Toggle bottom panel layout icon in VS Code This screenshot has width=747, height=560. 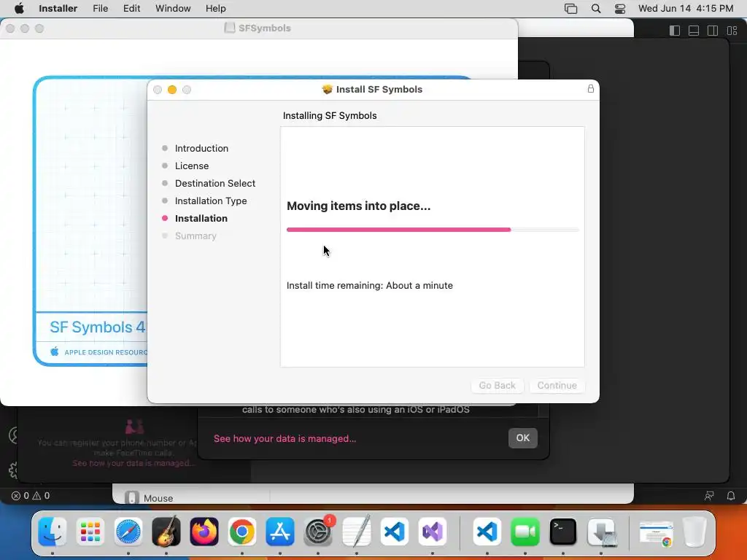pyautogui.click(x=694, y=31)
